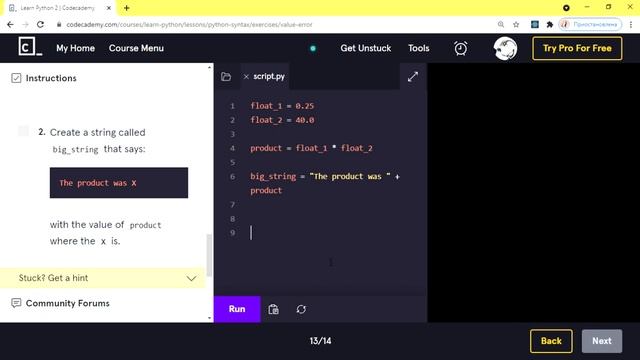Click the code line float_1 = 0.25
The width and height of the screenshot is (640, 360).
282,106
